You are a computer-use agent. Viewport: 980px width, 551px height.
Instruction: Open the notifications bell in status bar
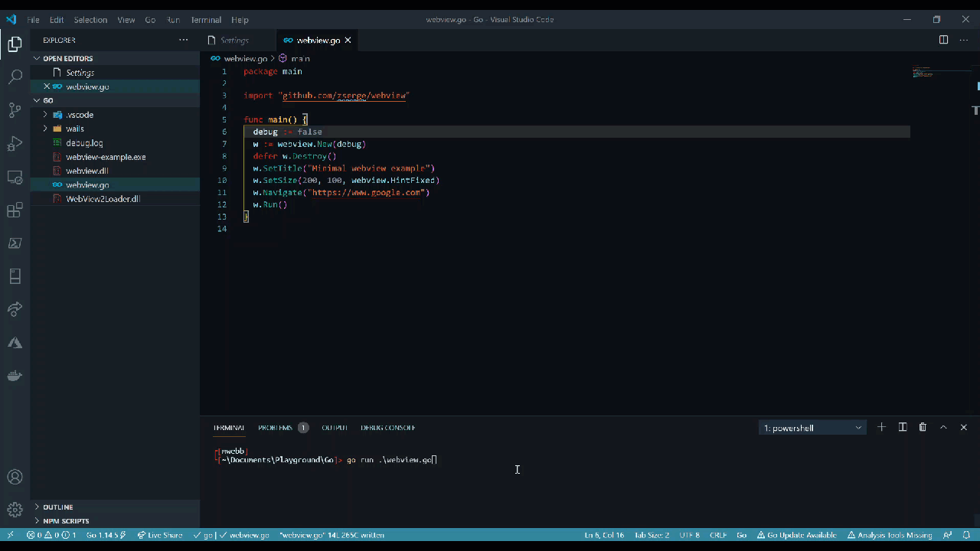[967, 535]
